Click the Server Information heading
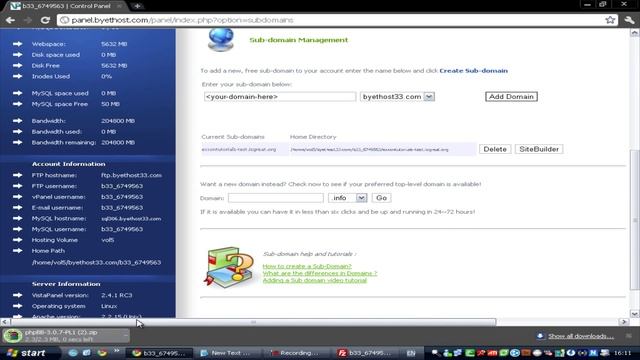The height and width of the screenshot is (360, 640). pos(66,284)
